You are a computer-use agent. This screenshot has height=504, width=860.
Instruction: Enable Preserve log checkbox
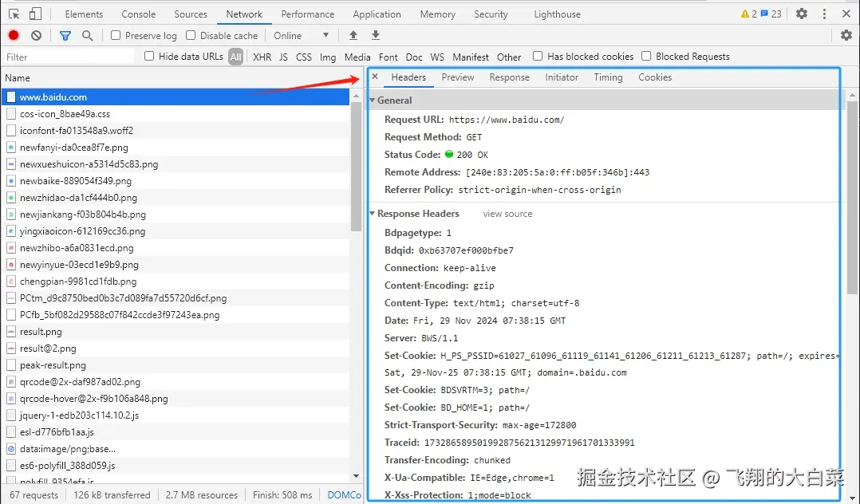[x=116, y=35]
